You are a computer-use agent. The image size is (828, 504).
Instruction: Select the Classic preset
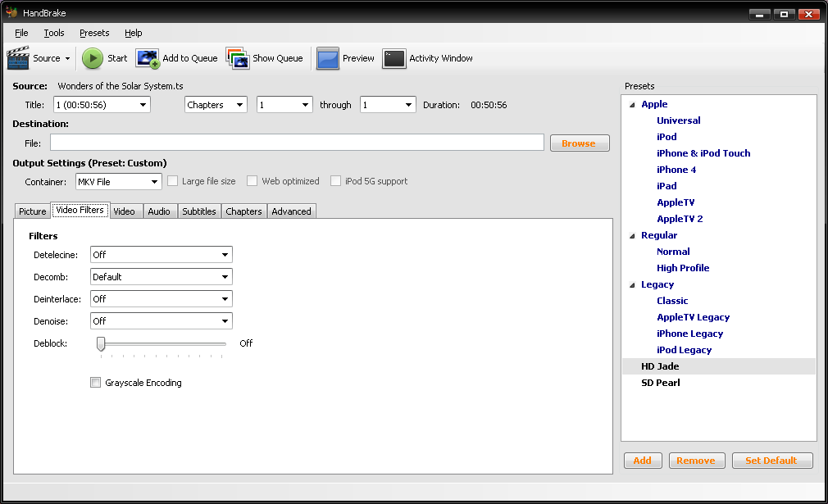[x=672, y=300]
